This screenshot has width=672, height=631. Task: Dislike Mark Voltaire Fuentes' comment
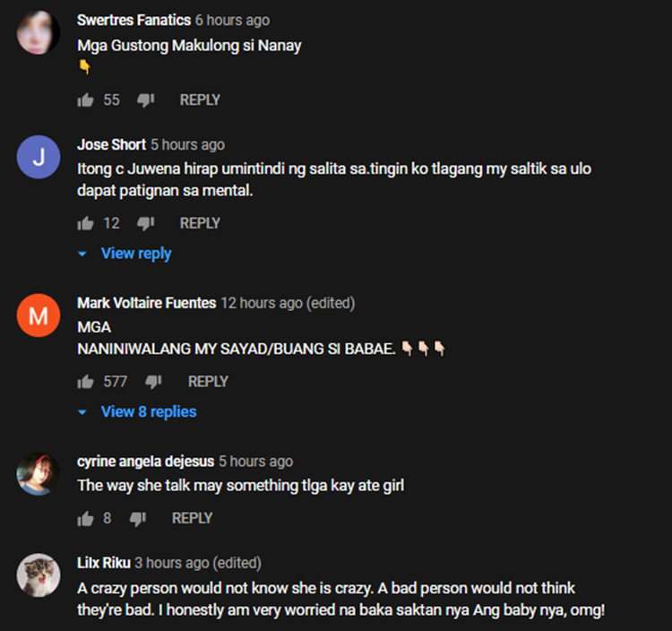click(x=153, y=382)
